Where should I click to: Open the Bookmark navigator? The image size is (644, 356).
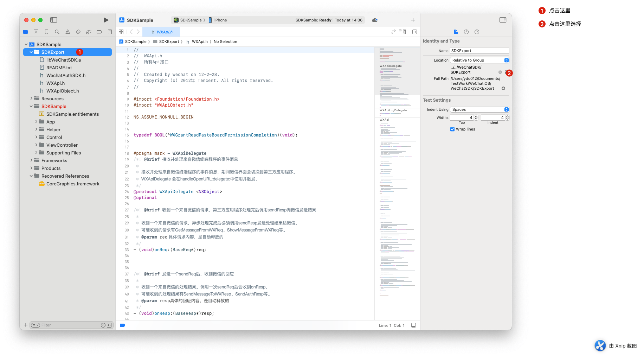click(x=46, y=32)
